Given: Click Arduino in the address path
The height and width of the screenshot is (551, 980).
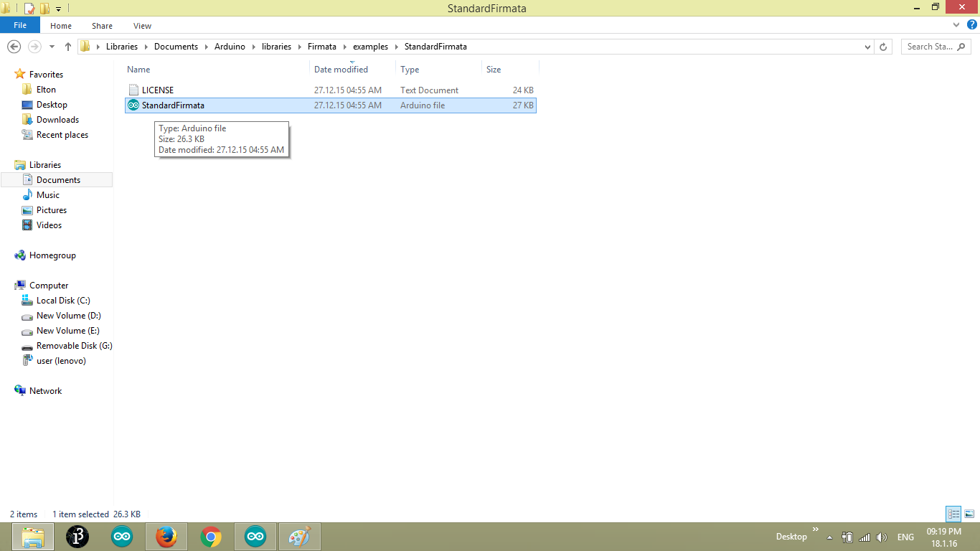Looking at the screenshot, I should point(230,47).
